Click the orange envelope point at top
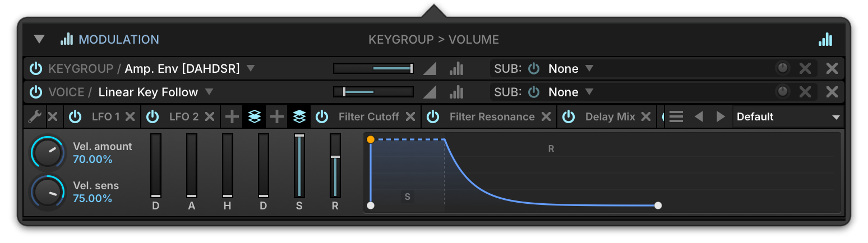This screenshot has width=868, height=243. [x=371, y=139]
